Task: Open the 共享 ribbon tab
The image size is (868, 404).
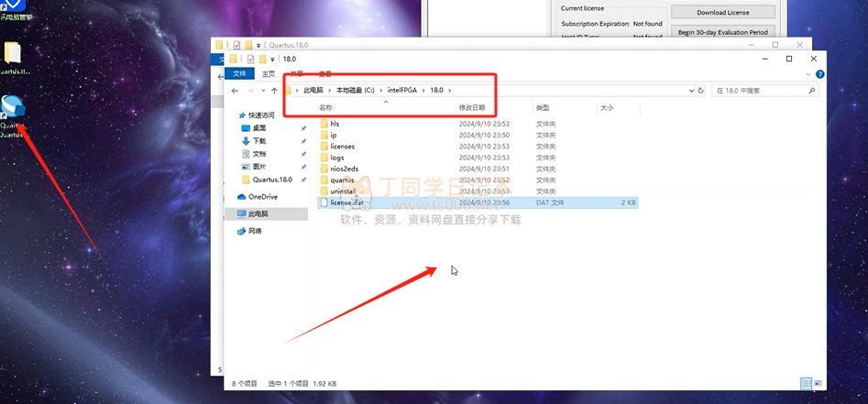Action: (x=297, y=74)
